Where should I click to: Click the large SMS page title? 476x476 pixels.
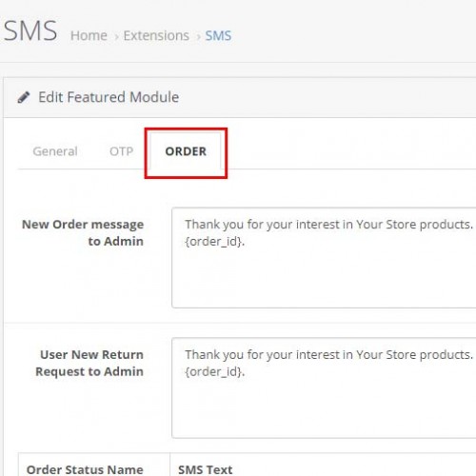click(30, 31)
